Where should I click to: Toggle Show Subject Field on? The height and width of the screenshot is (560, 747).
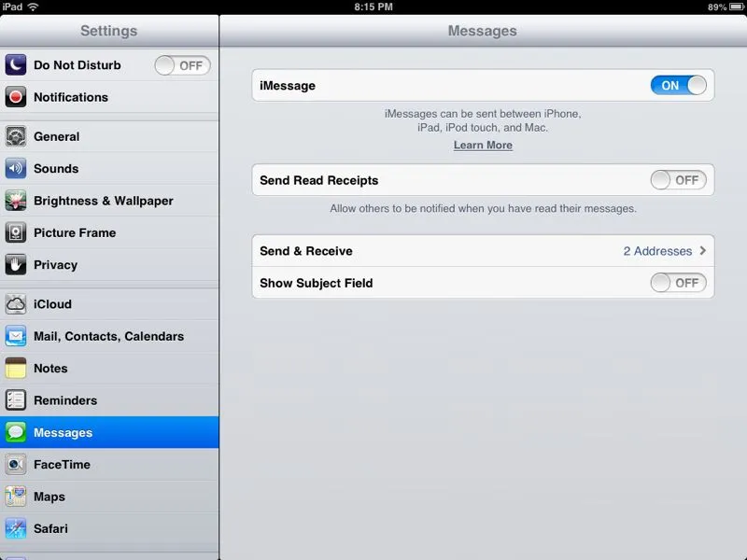[678, 283]
